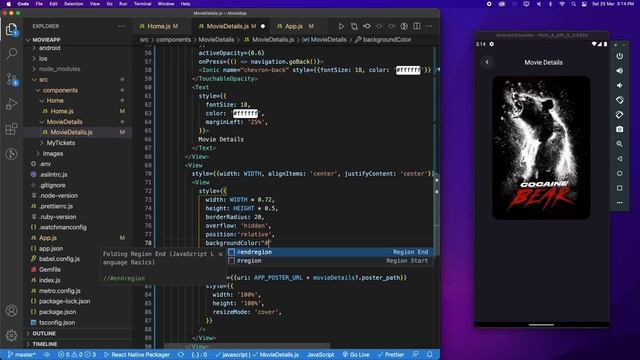
Task: Open Explorer panel more actions ellipsis
Action: [x=121, y=26]
